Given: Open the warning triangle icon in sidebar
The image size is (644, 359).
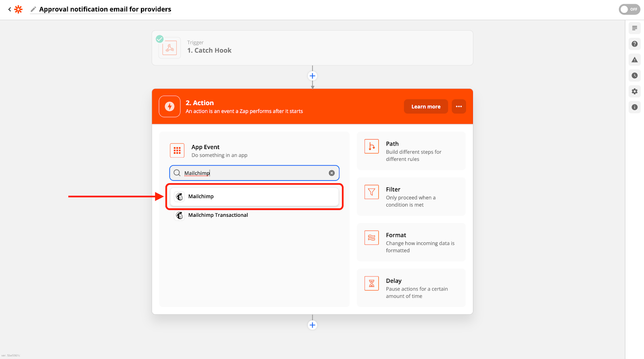Looking at the screenshot, I should (x=635, y=60).
